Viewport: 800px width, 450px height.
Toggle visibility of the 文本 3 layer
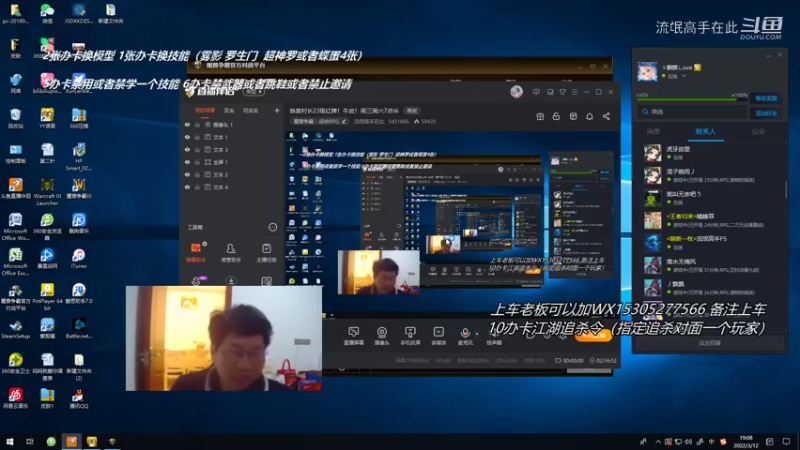click(x=187, y=149)
